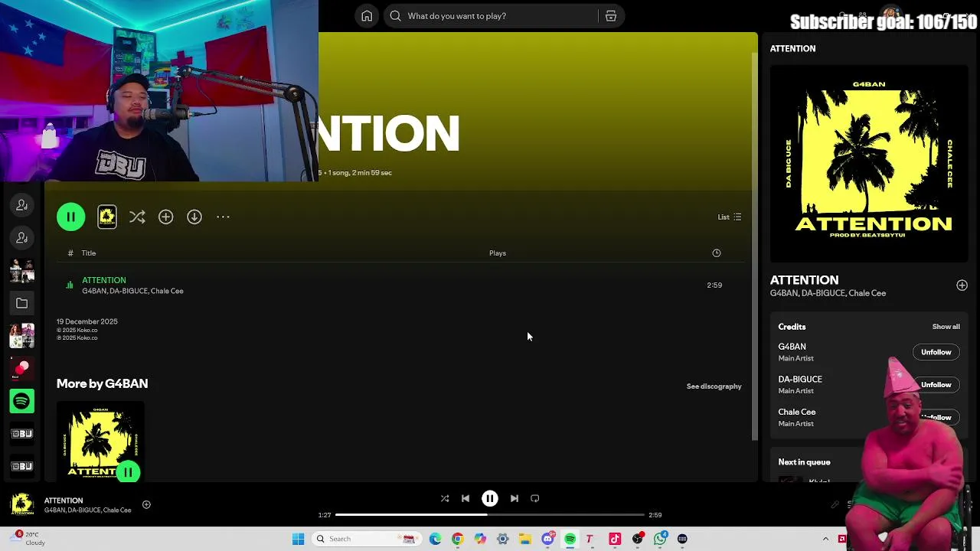Click the duration clock column header
Screen dimensions: 980x551
[x=717, y=253]
